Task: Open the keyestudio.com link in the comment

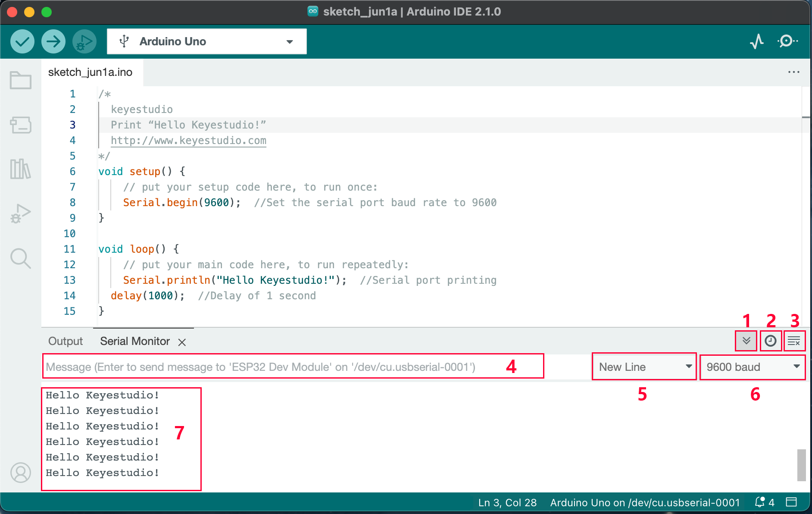Action: coord(188,141)
